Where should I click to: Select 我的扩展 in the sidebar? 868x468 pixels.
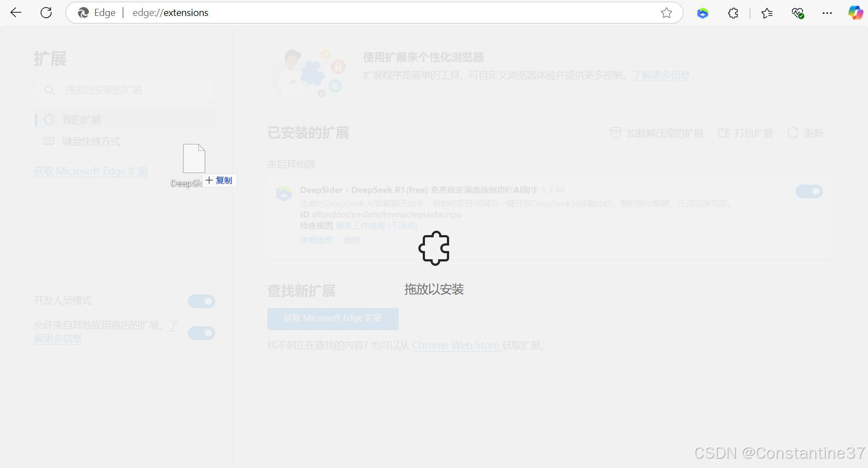point(124,120)
